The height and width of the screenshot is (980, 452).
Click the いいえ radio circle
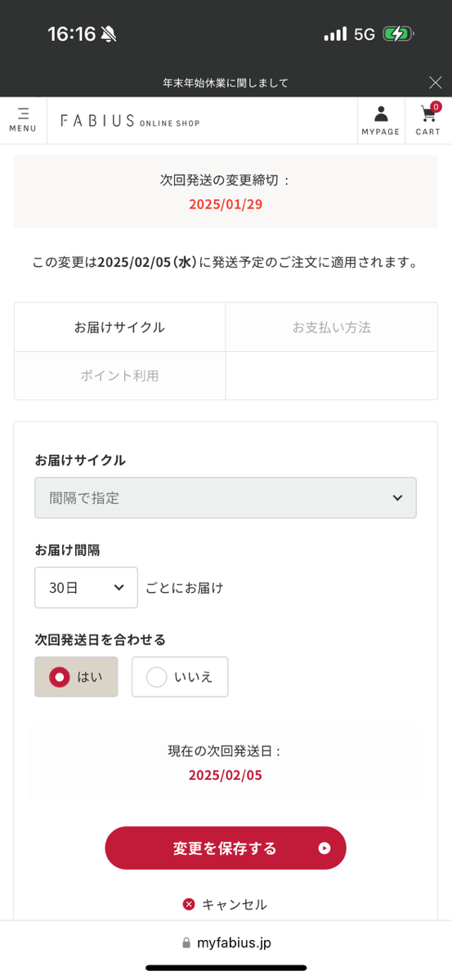click(x=156, y=677)
